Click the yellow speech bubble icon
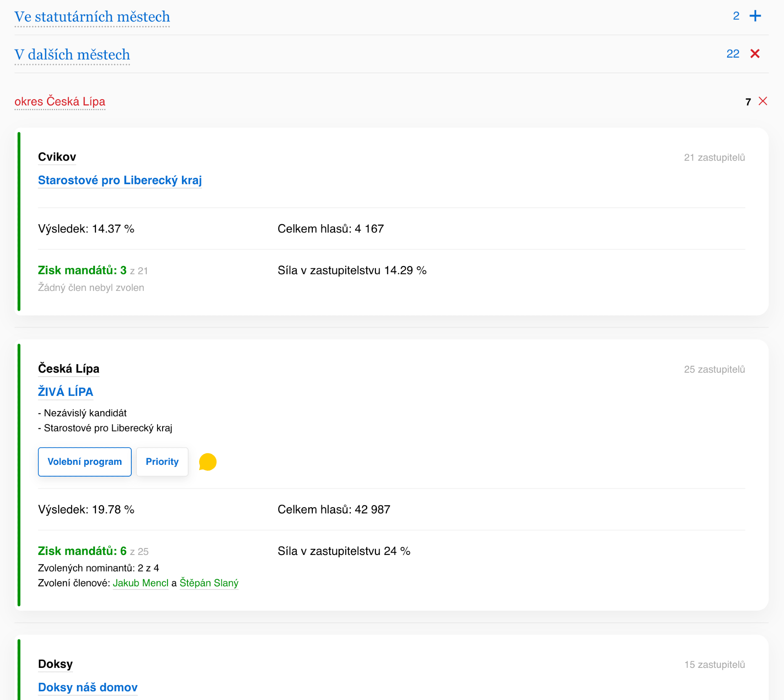 208,462
